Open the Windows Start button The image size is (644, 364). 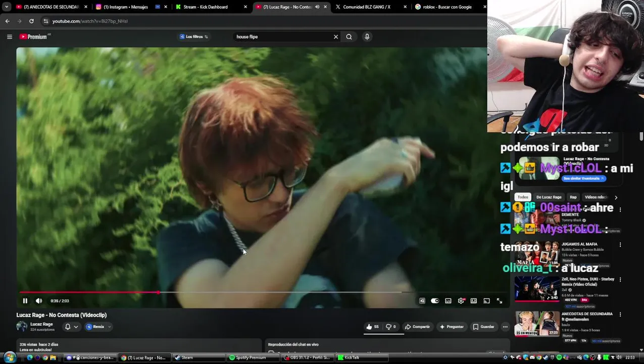pyautogui.click(x=9, y=357)
